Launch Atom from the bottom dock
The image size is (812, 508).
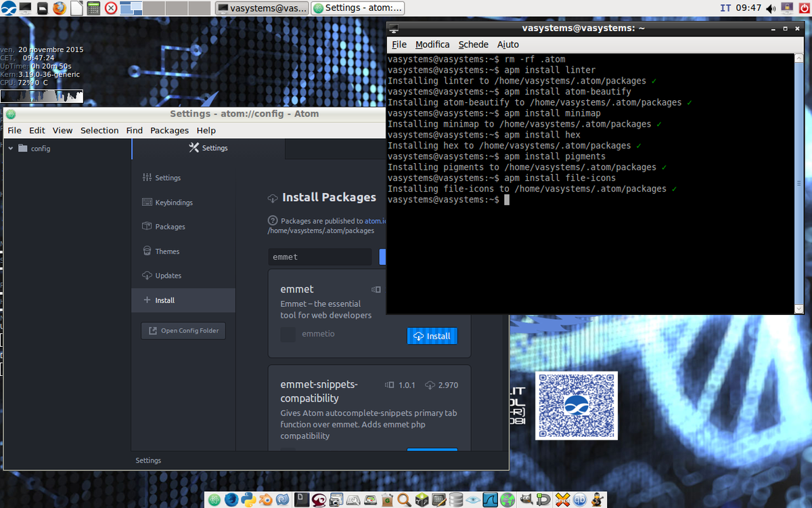(215, 500)
